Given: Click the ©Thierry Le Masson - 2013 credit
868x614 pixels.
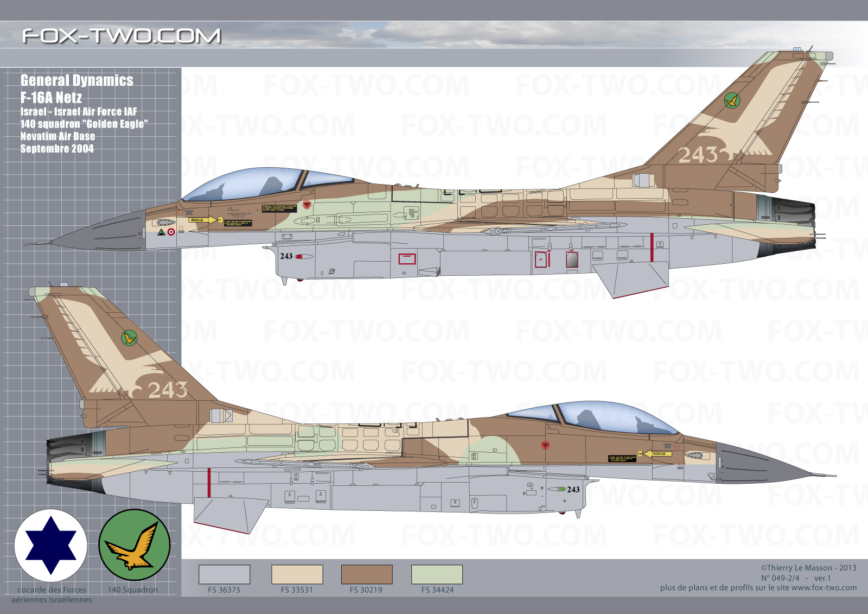Looking at the screenshot, I should [808, 568].
